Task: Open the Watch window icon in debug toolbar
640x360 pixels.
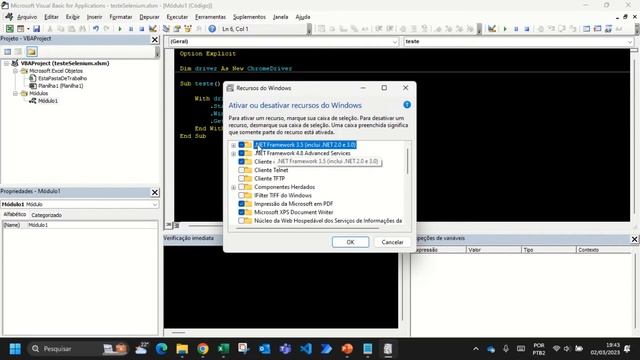Action: 608,29
